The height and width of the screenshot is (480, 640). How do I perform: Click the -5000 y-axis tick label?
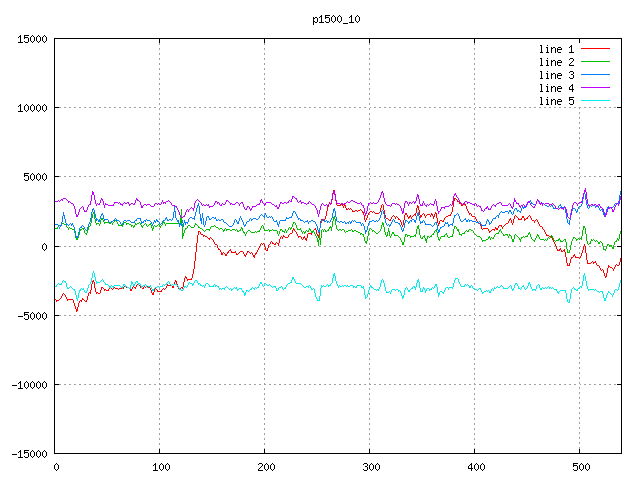tap(32, 315)
